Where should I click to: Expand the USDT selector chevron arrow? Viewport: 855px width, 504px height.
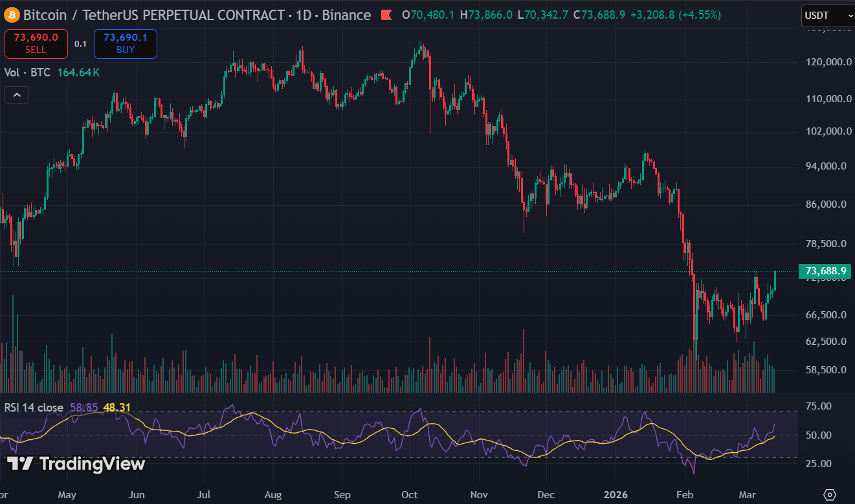pyautogui.click(x=850, y=15)
